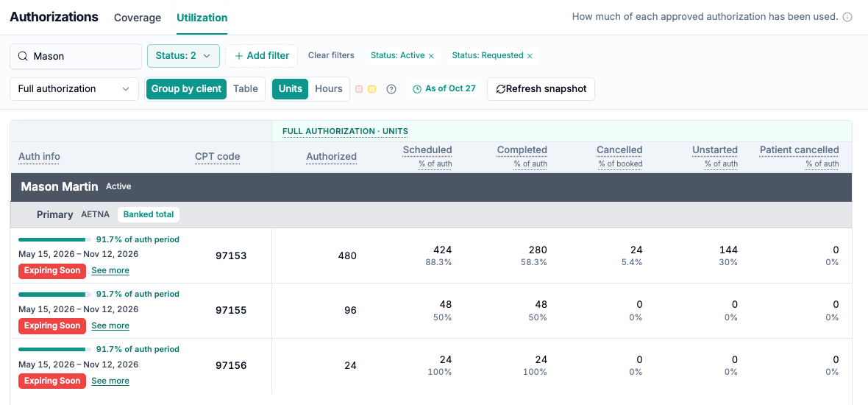Click See more on the 97153 row
Viewport: 868px width, 405px height.
(x=110, y=271)
